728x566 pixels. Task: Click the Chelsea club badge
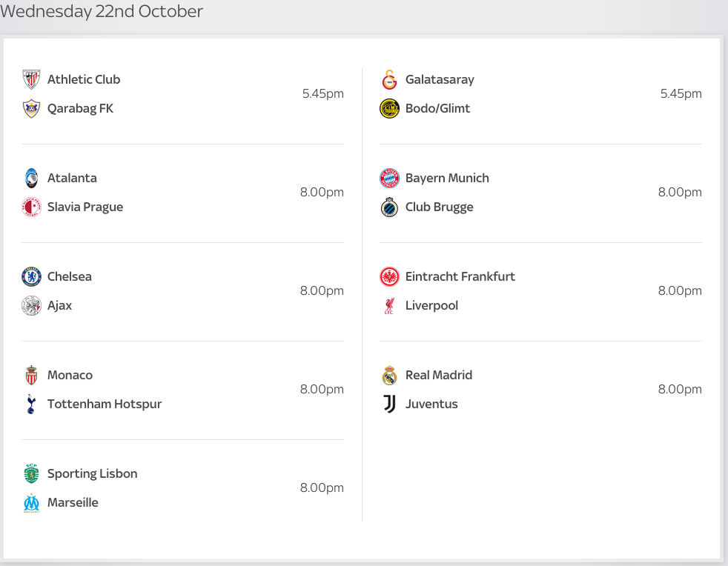point(31,276)
